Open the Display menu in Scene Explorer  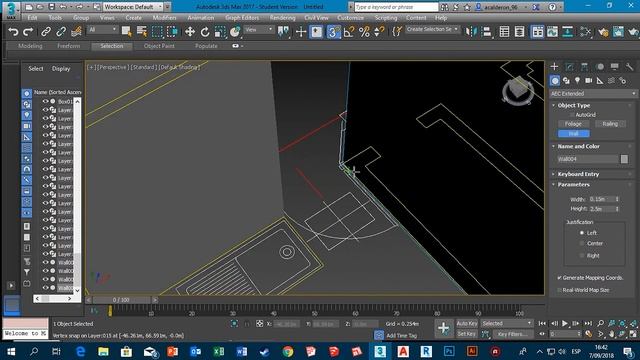coord(61,69)
